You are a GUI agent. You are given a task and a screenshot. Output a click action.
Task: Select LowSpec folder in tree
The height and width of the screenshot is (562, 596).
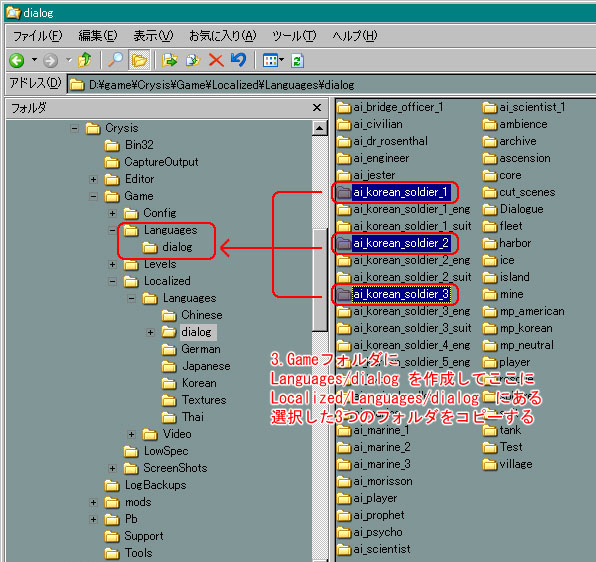[156, 451]
